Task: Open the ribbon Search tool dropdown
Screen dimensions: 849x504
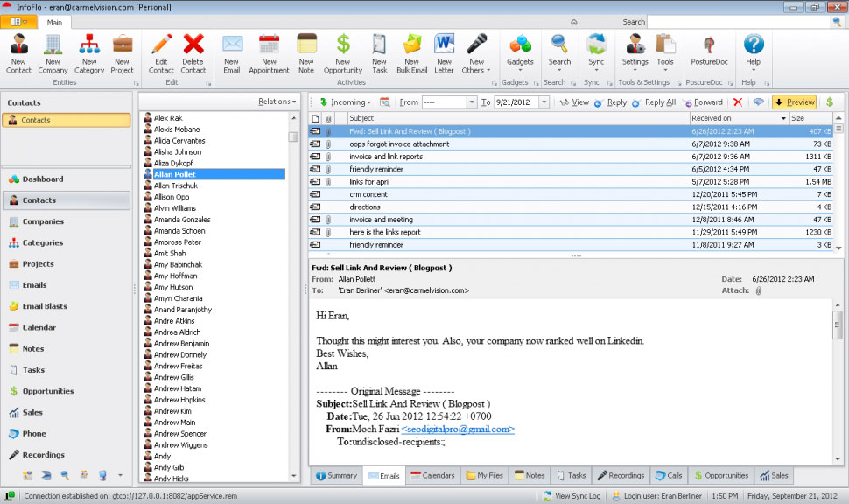Action: [559, 53]
